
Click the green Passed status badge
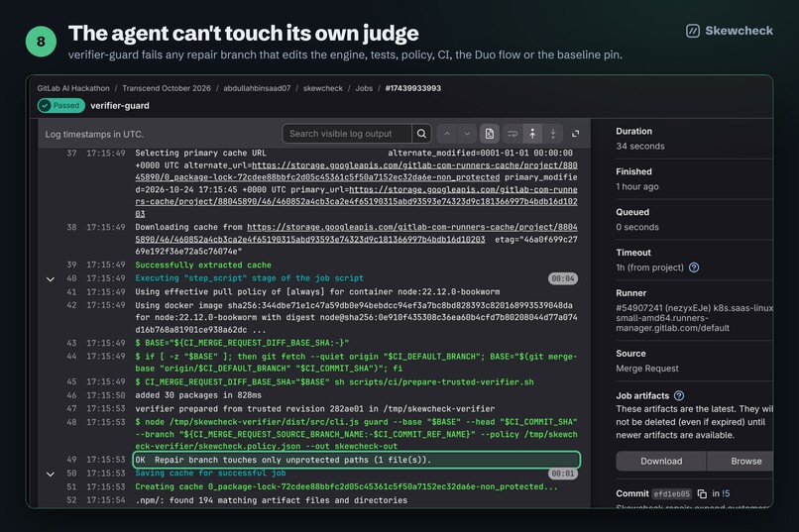pyautogui.click(x=61, y=105)
